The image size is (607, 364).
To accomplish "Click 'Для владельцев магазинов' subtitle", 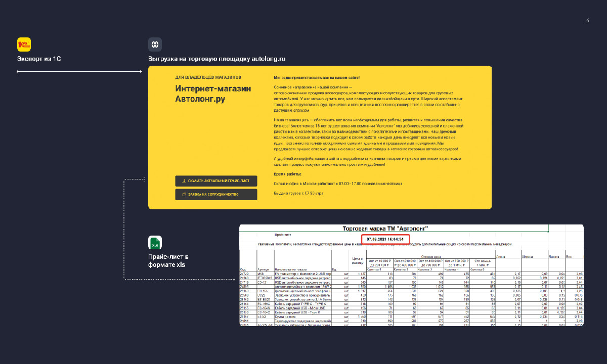I will (208, 77).
